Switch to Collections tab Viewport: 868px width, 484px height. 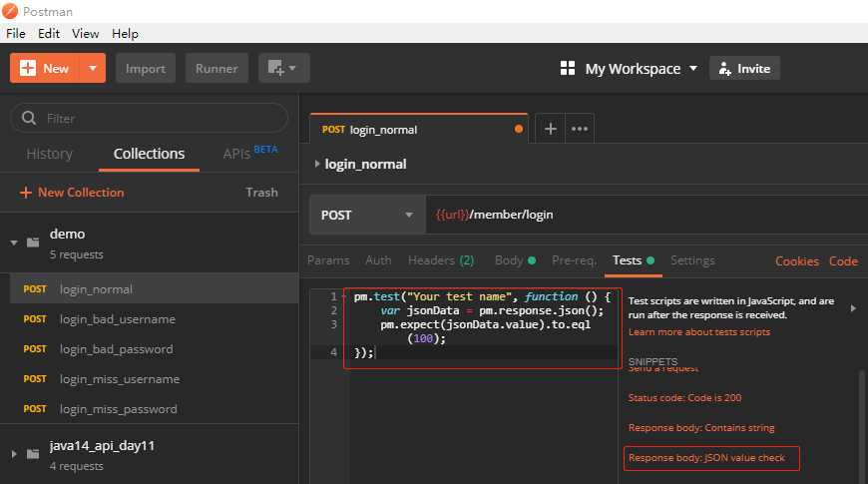point(149,154)
